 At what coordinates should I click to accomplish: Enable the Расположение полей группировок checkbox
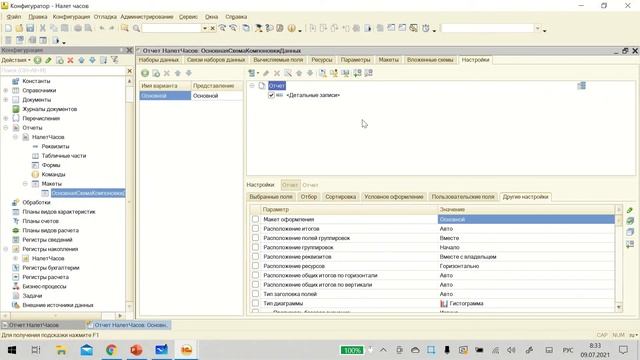click(x=256, y=238)
